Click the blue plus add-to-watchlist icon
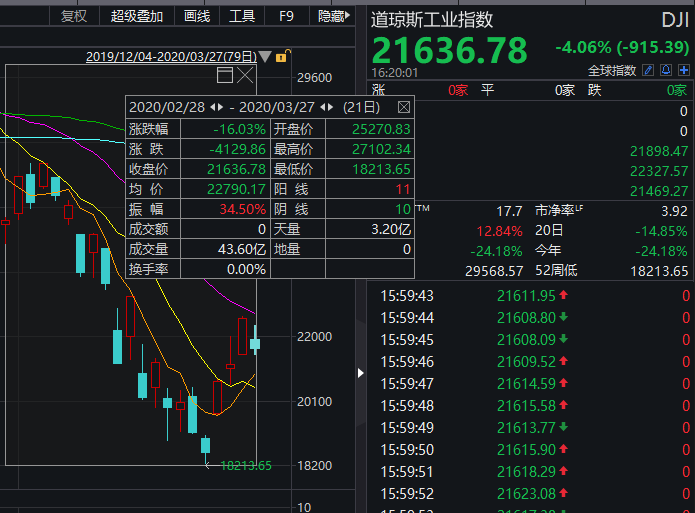This screenshot has height=513, width=695. tap(684, 70)
